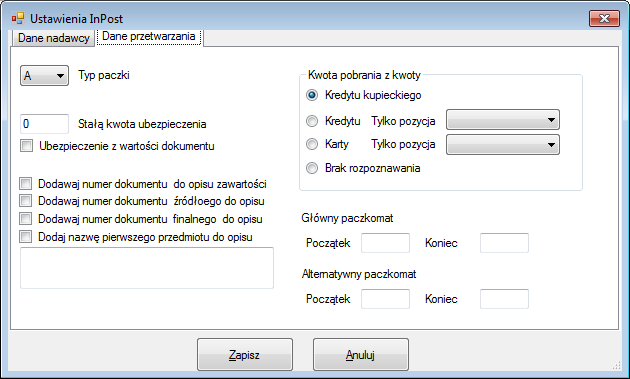Cancel with the Anuluj button

(361, 354)
